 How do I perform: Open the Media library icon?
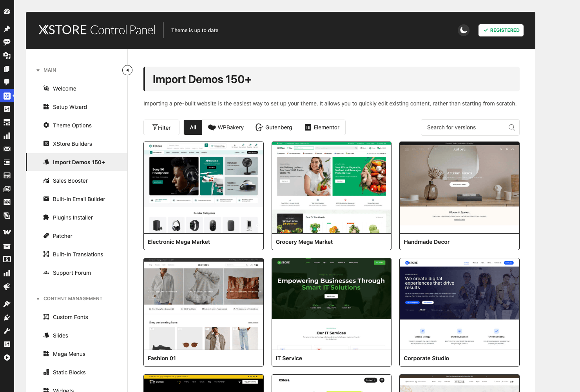click(x=7, y=56)
